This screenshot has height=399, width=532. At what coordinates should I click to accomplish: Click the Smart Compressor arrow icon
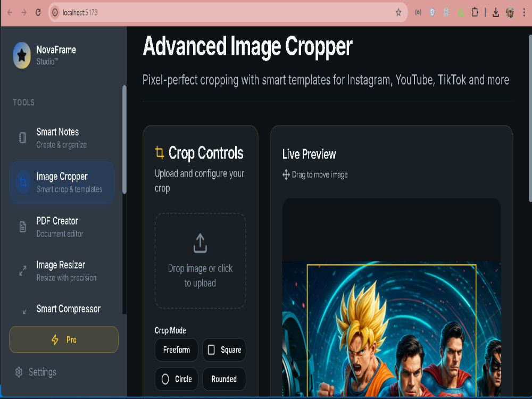tap(24, 312)
